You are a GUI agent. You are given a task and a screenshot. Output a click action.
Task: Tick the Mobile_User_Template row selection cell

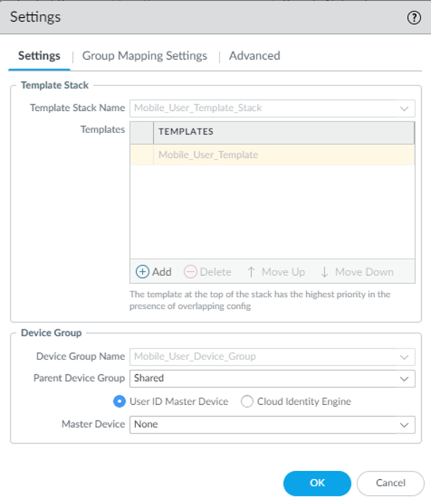click(x=141, y=155)
